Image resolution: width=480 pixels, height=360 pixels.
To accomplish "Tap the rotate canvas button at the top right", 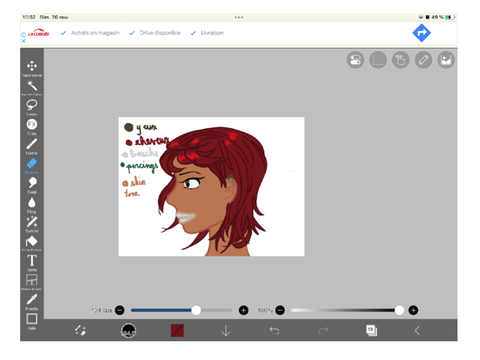I will 401,60.
